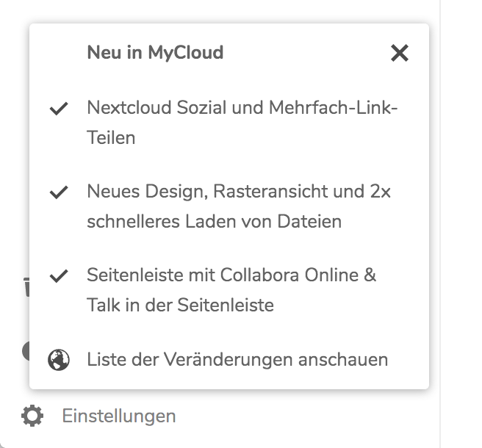Close the Neu in MyCloud popup
482x448 pixels.
[x=399, y=53]
